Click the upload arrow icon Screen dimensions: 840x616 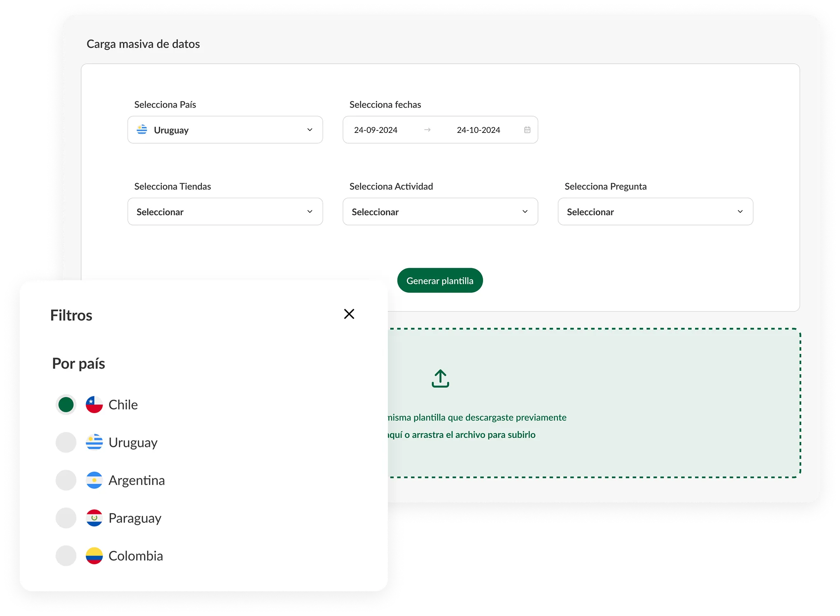pyautogui.click(x=440, y=378)
